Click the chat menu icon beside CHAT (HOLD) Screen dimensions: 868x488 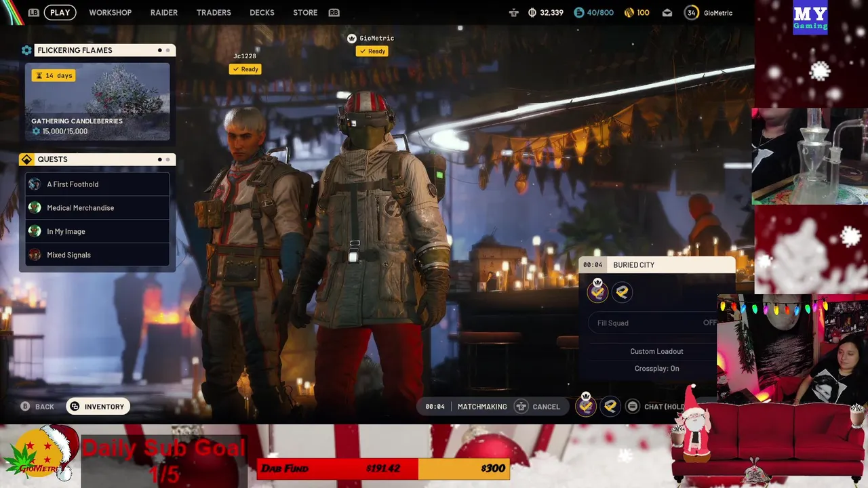pyautogui.click(x=632, y=407)
